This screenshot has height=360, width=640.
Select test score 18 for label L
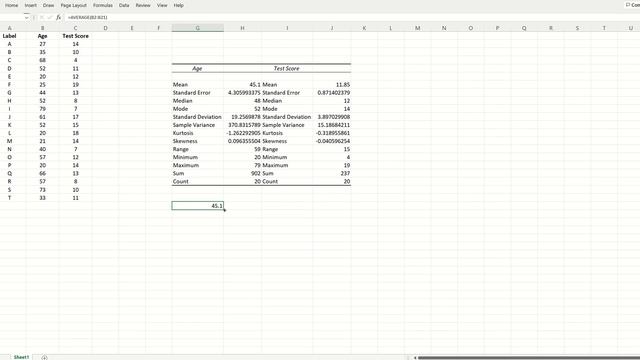tap(75, 133)
